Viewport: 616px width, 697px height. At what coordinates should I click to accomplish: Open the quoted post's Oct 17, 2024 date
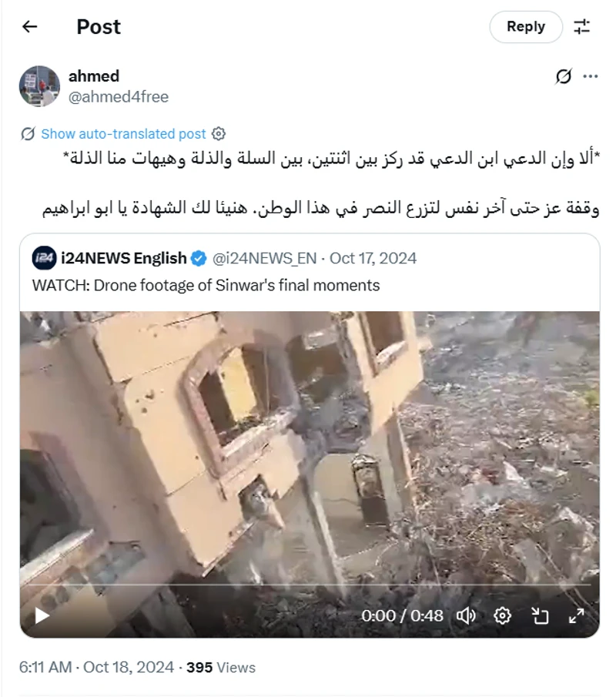pos(373,258)
